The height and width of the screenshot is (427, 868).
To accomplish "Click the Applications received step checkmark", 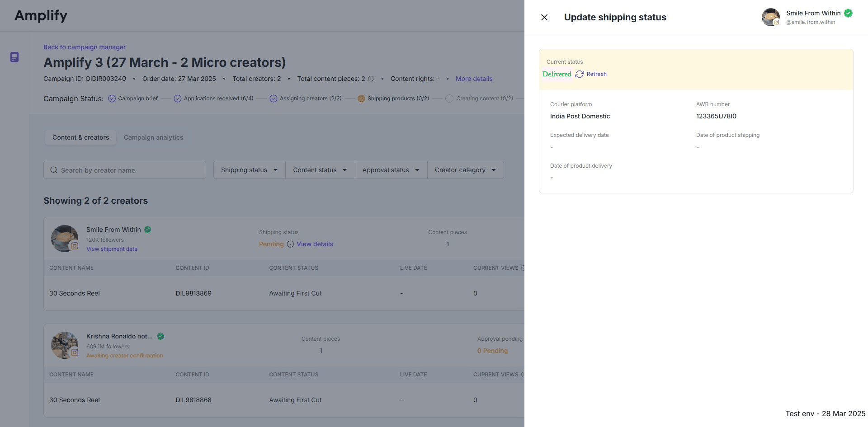I will pos(178,99).
